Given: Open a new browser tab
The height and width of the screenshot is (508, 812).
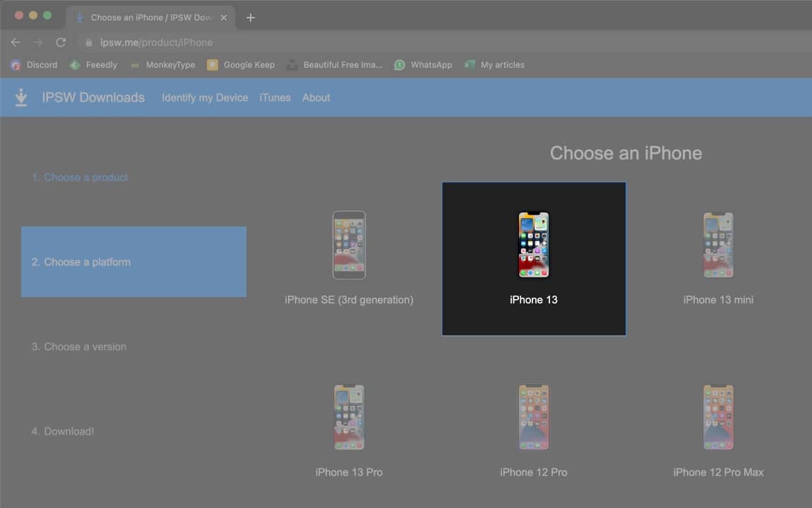Looking at the screenshot, I should pyautogui.click(x=251, y=18).
